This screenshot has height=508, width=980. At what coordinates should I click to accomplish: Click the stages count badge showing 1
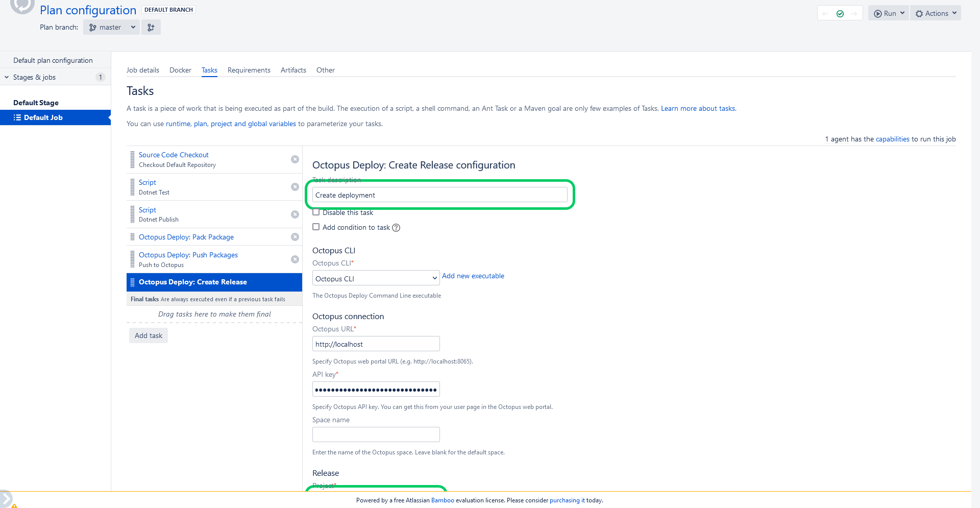[x=101, y=77]
